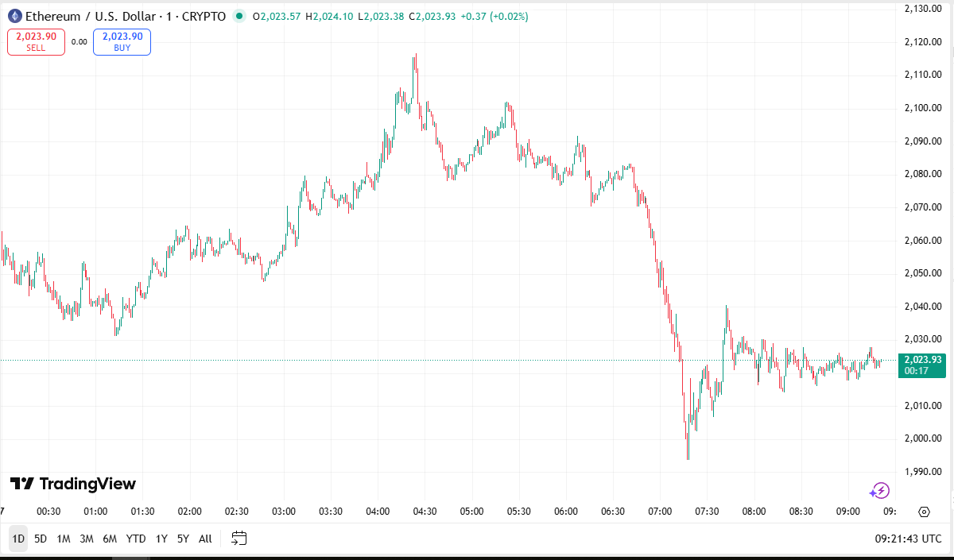Show All available chart history
The height and width of the screenshot is (560, 954).
(x=205, y=539)
